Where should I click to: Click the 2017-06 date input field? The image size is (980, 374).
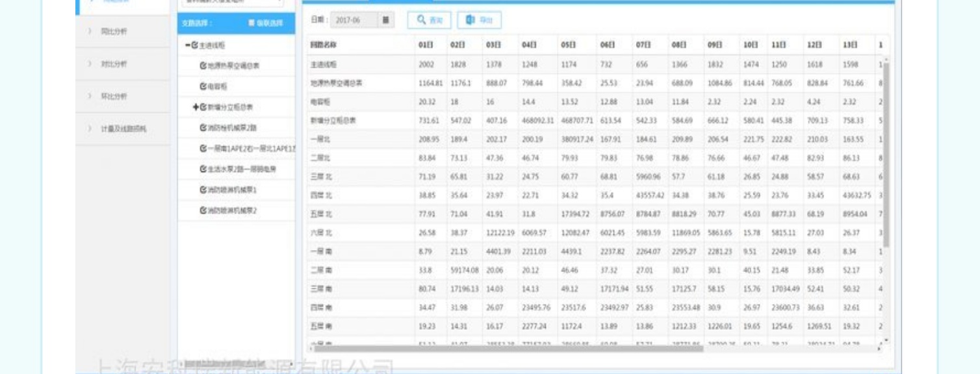coord(354,20)
